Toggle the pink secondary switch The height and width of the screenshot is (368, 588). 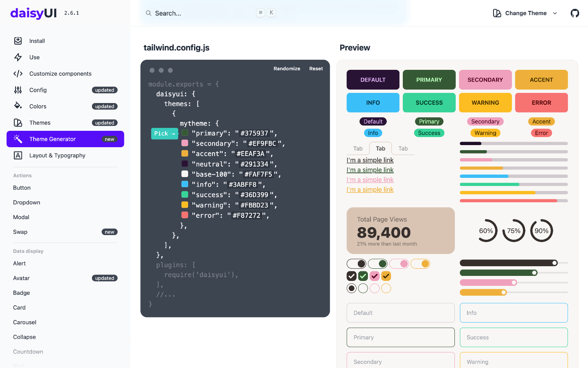399,264
